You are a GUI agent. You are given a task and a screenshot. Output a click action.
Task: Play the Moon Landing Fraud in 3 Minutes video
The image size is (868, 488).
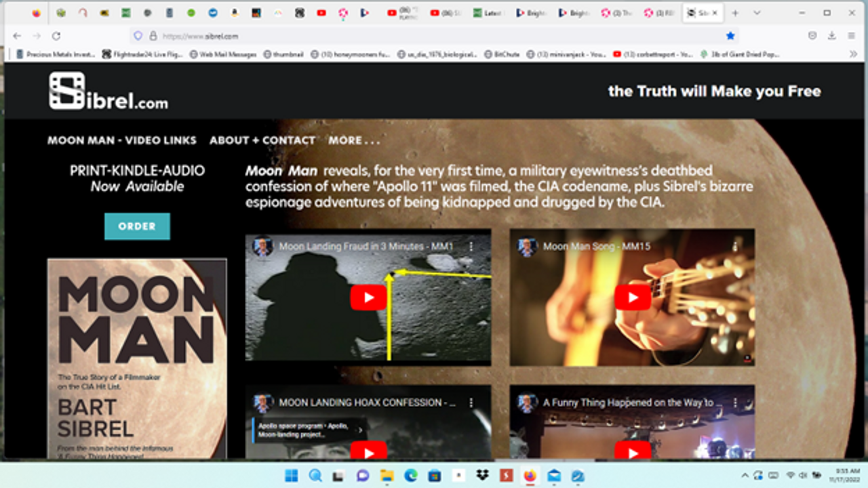point(368,298)
